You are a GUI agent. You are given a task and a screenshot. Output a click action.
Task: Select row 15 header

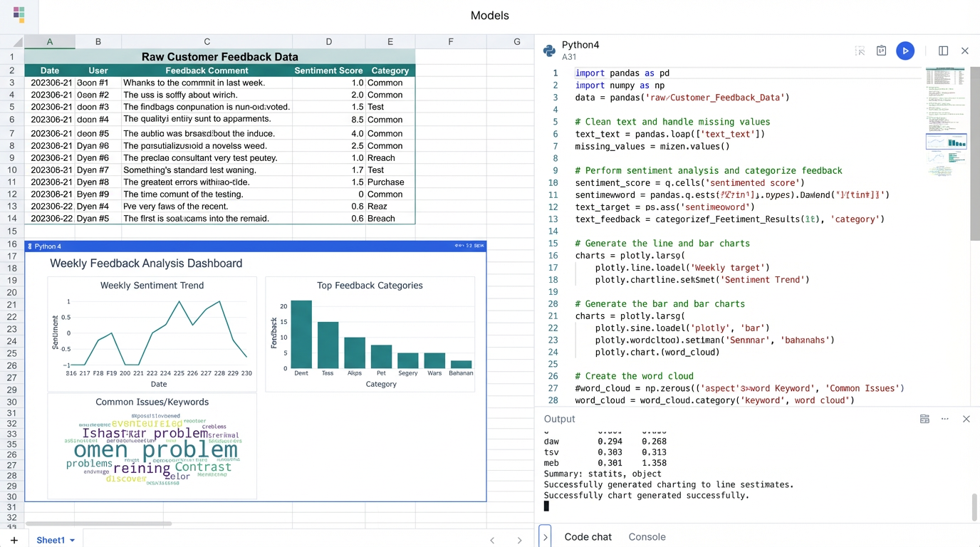12,231
